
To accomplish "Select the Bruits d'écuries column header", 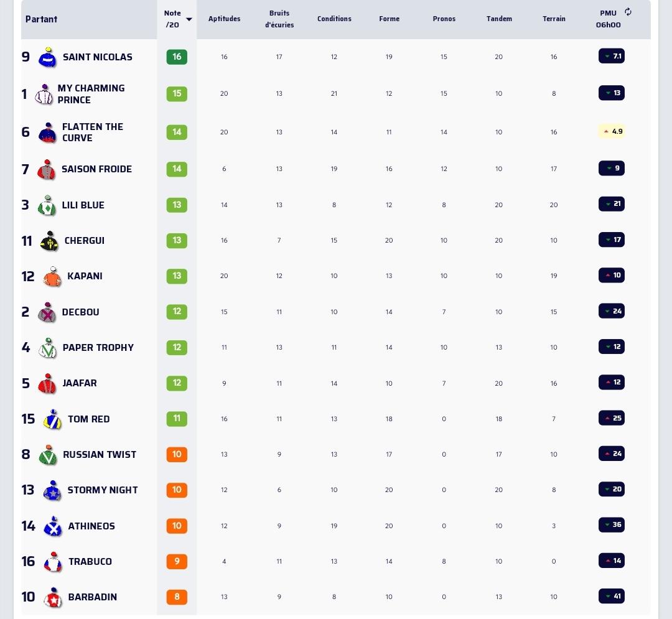I will click(279, 19).
